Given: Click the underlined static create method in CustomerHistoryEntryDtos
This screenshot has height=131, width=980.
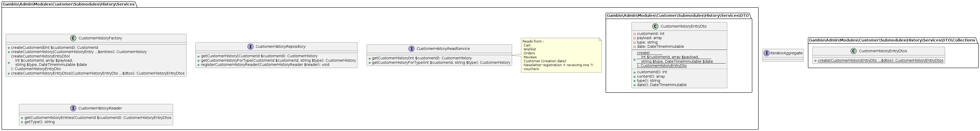Looking at the screenshot, I should (880, 61).
